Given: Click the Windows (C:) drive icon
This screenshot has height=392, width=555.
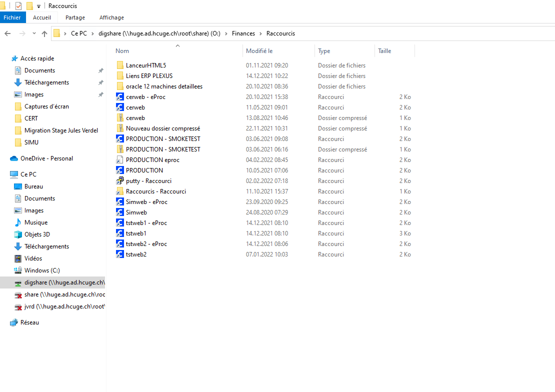Looking at the screenshot, I should point(18,270).
